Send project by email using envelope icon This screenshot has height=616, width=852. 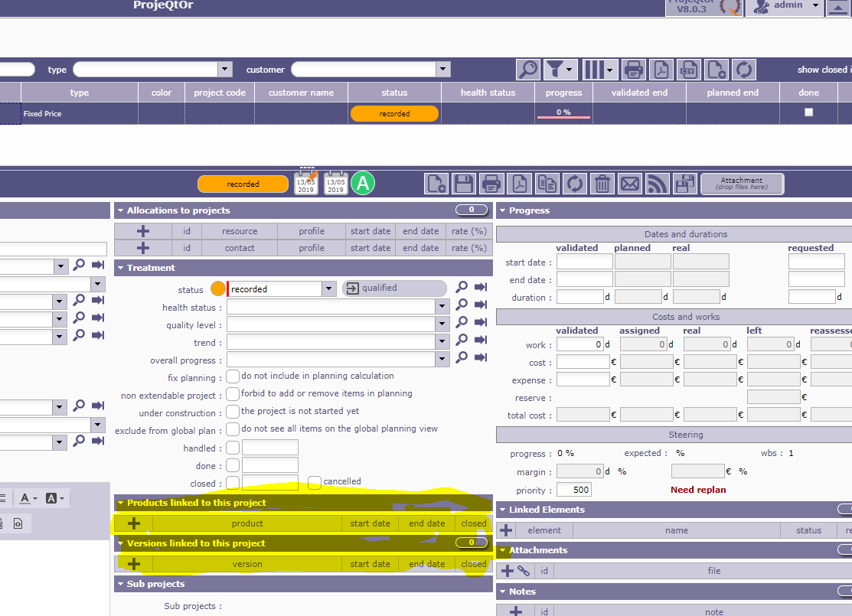pyautogui.click(x=630, y=184)
